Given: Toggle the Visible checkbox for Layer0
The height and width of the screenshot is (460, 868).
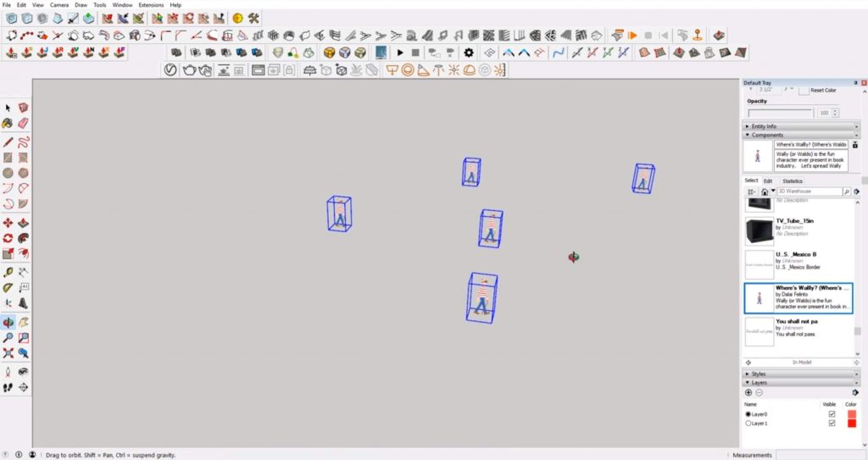Looking at the screenshot, I should [x=832, y=414].
